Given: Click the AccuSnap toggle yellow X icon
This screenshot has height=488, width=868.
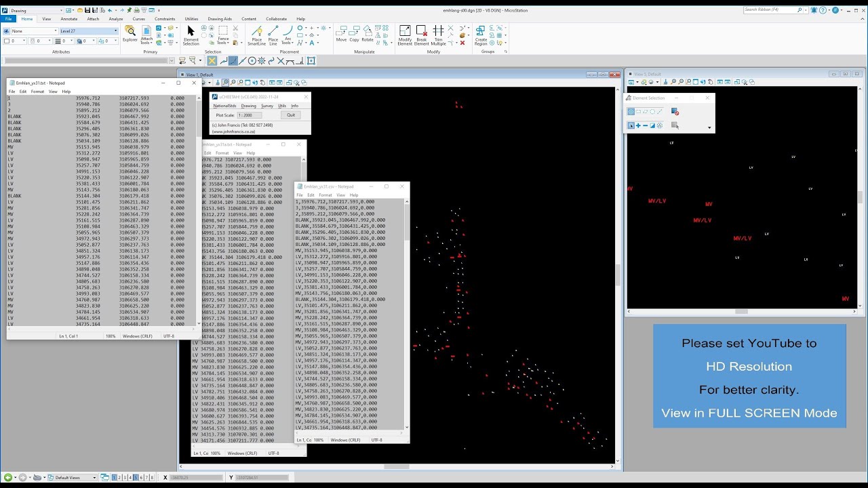Looking at the screenshot, I should [212, 61].
